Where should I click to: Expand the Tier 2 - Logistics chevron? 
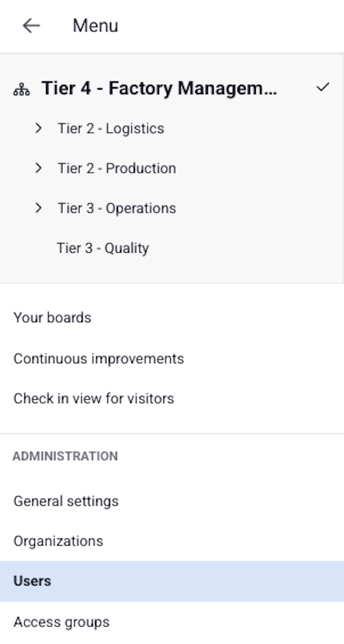tap(38, 128)
